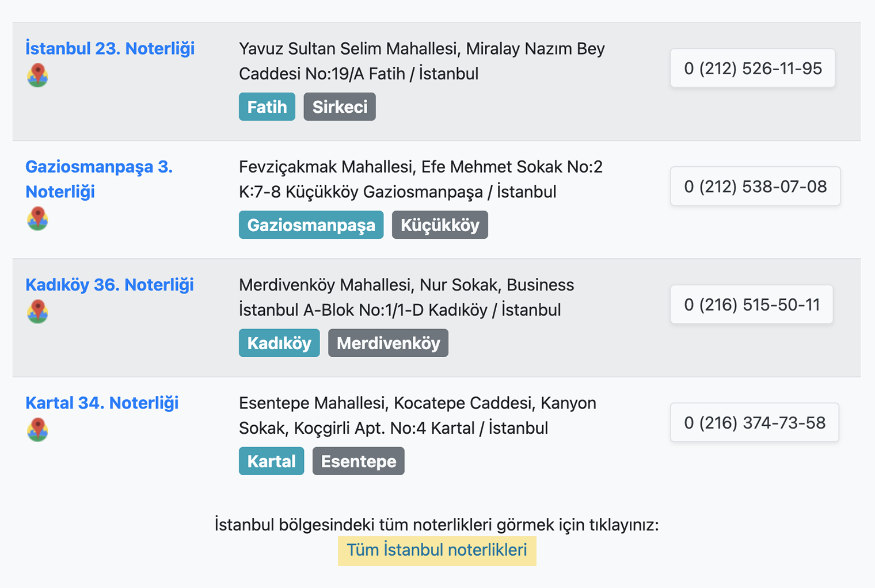Choose the Kadıköy district tag
Viewport: 875px width, 588px height.
tap(279, 343)
